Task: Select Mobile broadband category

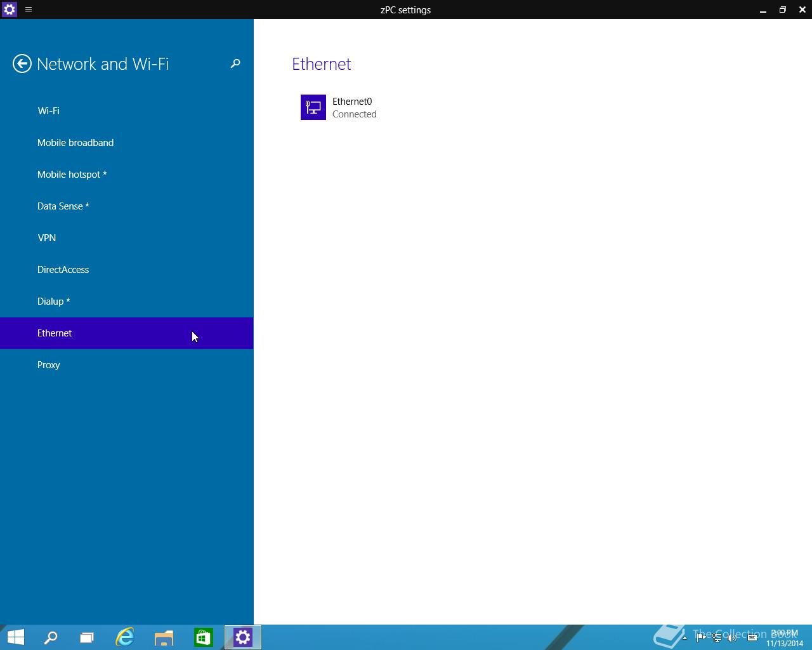Action: click(x=127, y=143)
